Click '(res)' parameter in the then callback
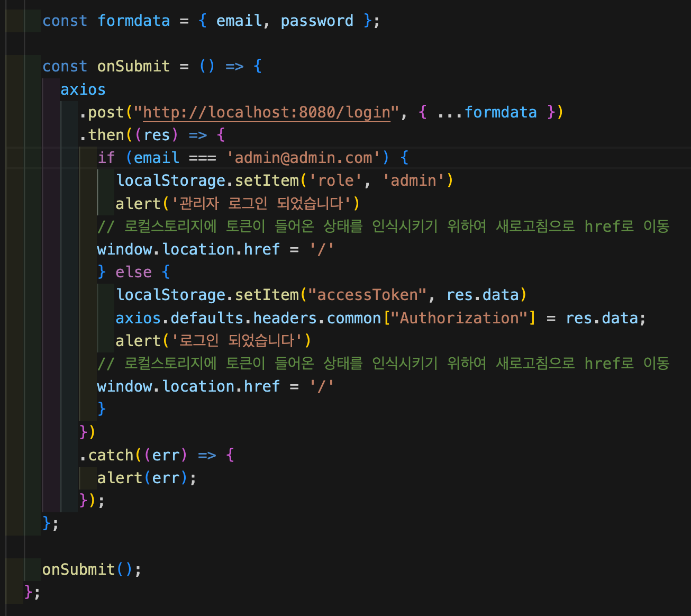691x616 pixels. pos(157,135)
